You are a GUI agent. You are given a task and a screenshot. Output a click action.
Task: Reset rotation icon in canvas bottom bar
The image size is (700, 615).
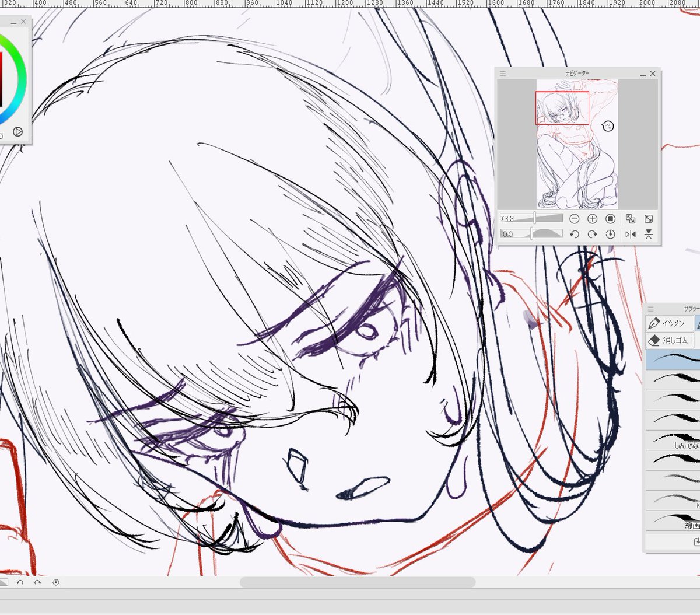[56, 582]
